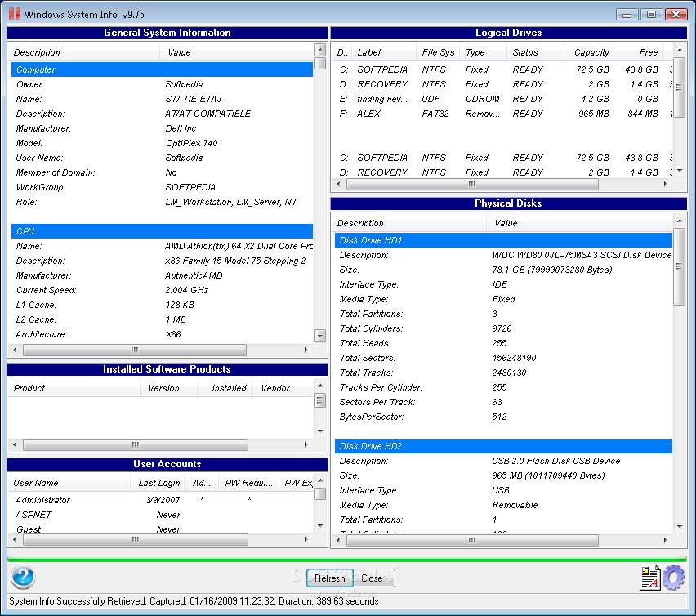The height and width of the screenshot is (616, 696).
Task: Click the General System Information scroll up arrow
Action: click(x=320, y=49)
